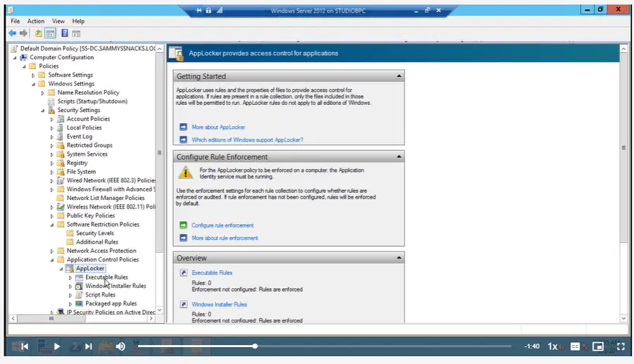Click the Forward arrow toolbar icon
The image size is (634, 364).
coord(23,33)
